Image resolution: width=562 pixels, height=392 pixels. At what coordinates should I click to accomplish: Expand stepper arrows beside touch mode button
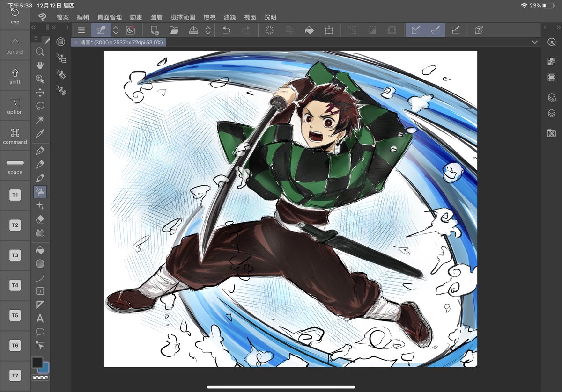point(116,30)
